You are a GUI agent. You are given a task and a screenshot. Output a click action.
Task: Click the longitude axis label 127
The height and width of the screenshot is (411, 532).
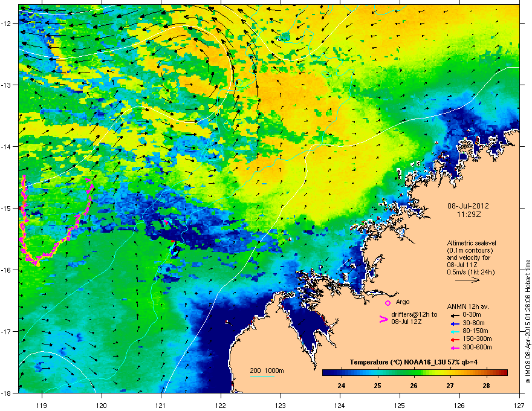point(519,405)
